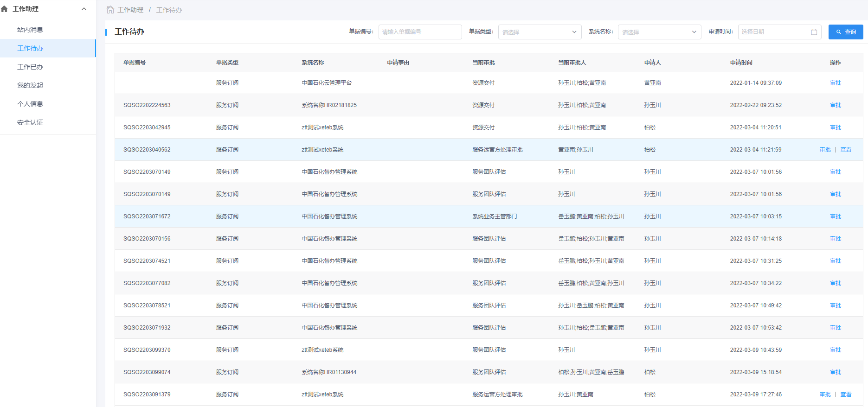Click 审批 for order SQSO2203074521
The height and width of the screenshot is (407, 868).
click(836, 261)
